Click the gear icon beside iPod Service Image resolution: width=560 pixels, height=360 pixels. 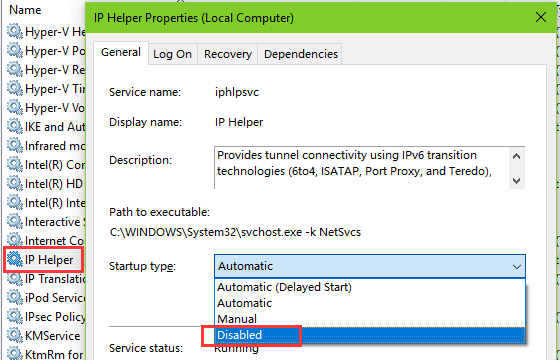click(x=15, y=297)
